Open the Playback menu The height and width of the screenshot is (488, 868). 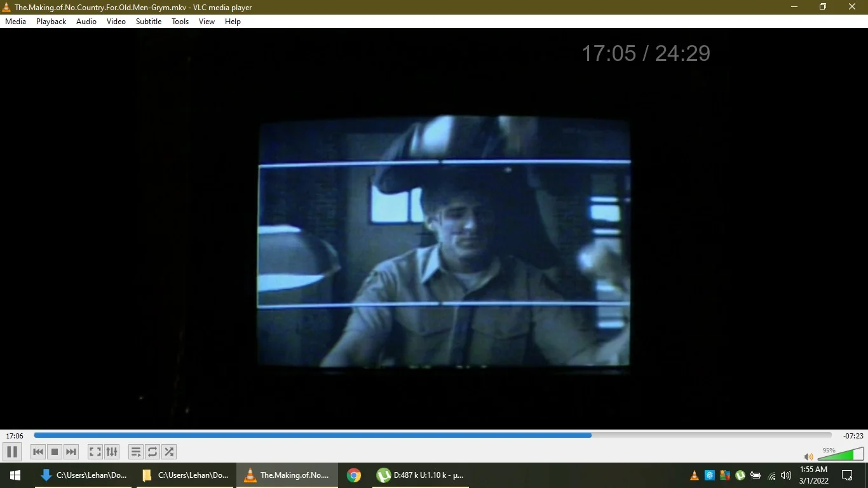[x=51, y=22]
